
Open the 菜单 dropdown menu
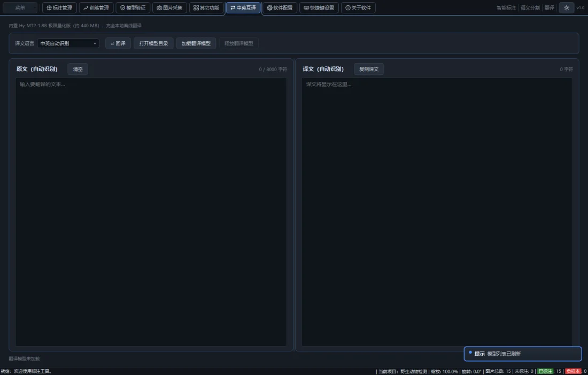[20, 7]
